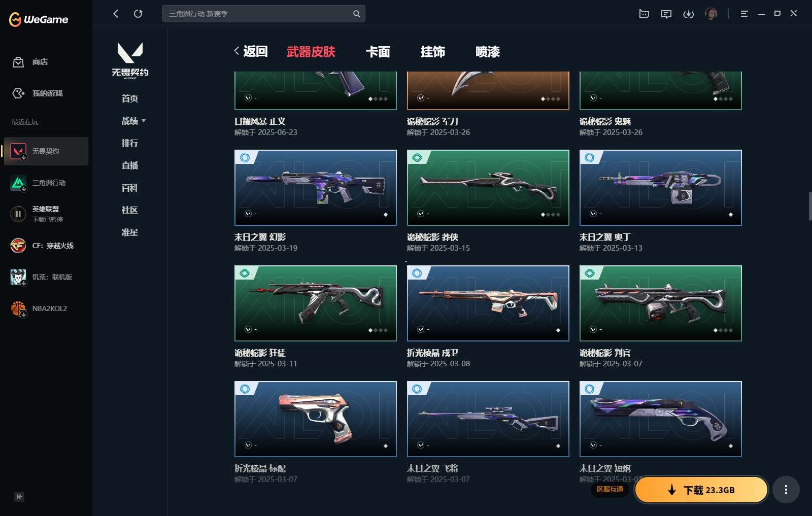Open the messages icon in top bar
The height and width of the screenshot is (516, 812).
click(x=666, y=14)
